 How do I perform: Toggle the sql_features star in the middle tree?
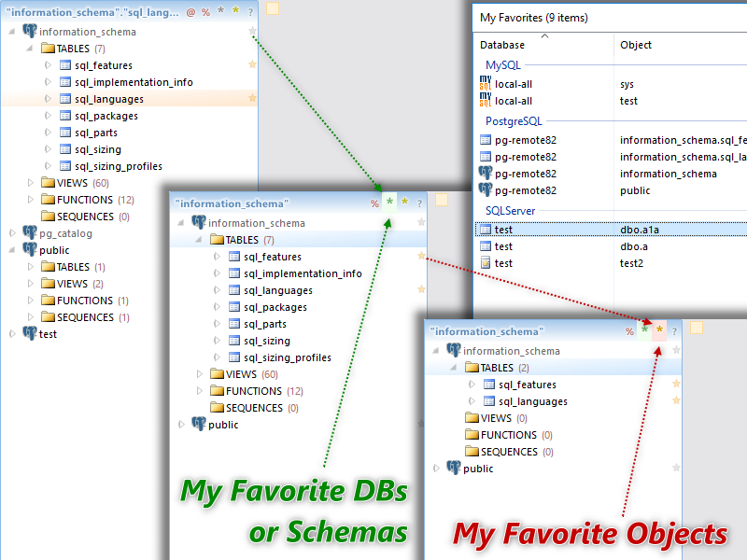coord(421,256)
